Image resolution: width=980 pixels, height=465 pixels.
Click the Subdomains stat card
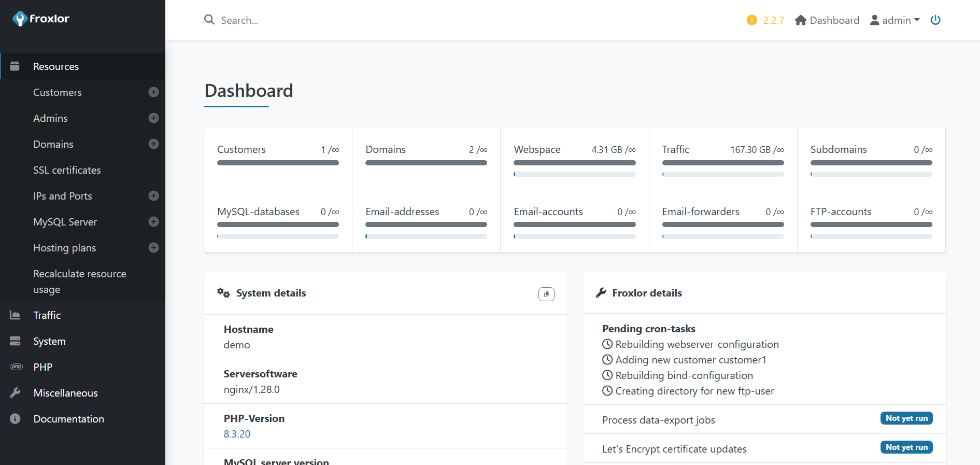pos(871,159)
